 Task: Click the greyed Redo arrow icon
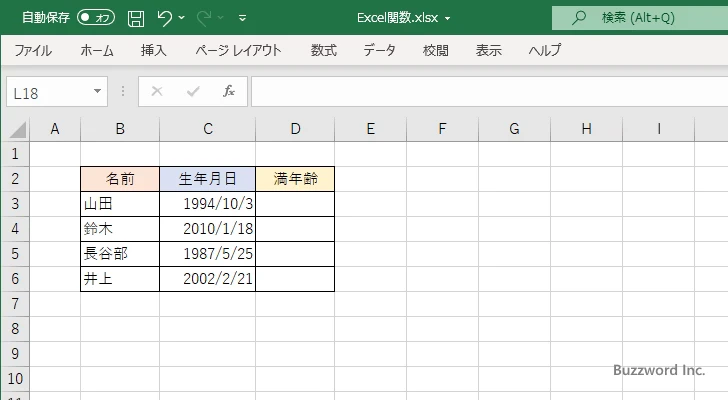point(203,18)
